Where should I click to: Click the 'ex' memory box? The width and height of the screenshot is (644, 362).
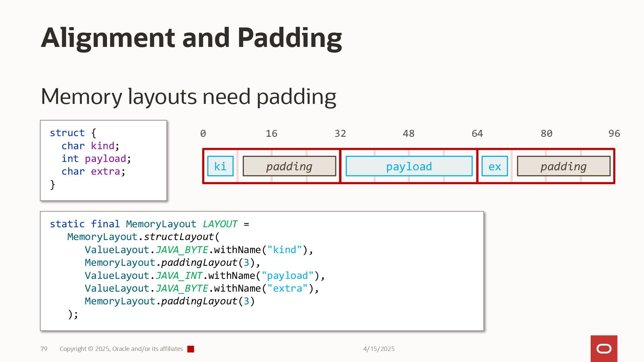pos(494,166)
